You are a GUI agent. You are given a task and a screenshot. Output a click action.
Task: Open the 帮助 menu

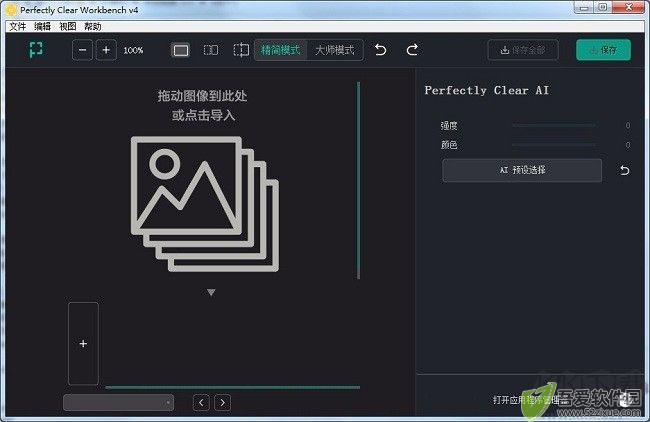pos(92,27)
